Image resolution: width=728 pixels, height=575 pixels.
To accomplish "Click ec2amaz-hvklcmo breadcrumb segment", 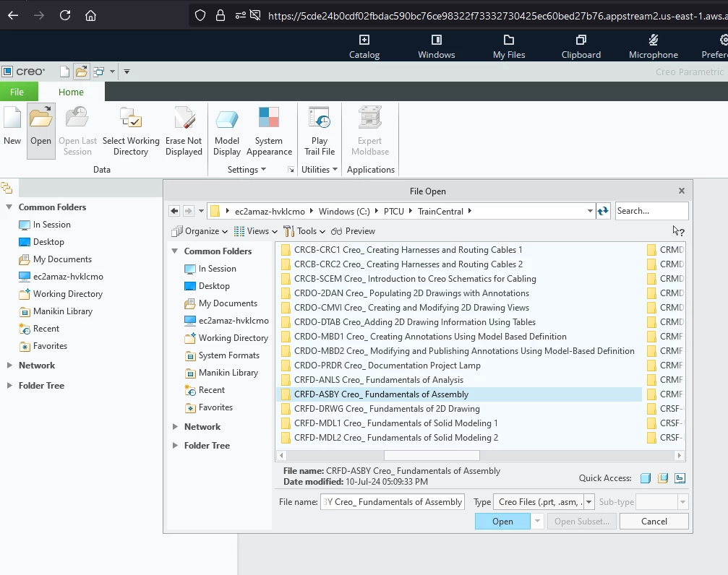I will (270, 212).
